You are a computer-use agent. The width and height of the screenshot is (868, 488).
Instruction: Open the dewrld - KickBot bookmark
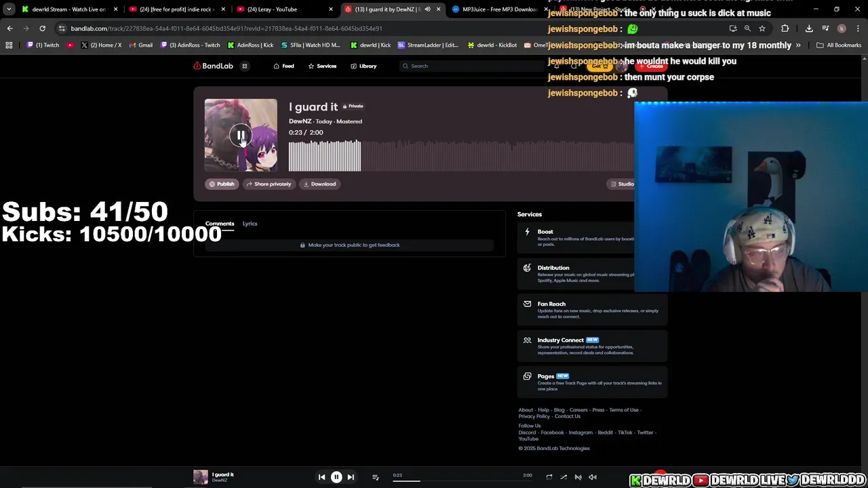pos(492,45)
